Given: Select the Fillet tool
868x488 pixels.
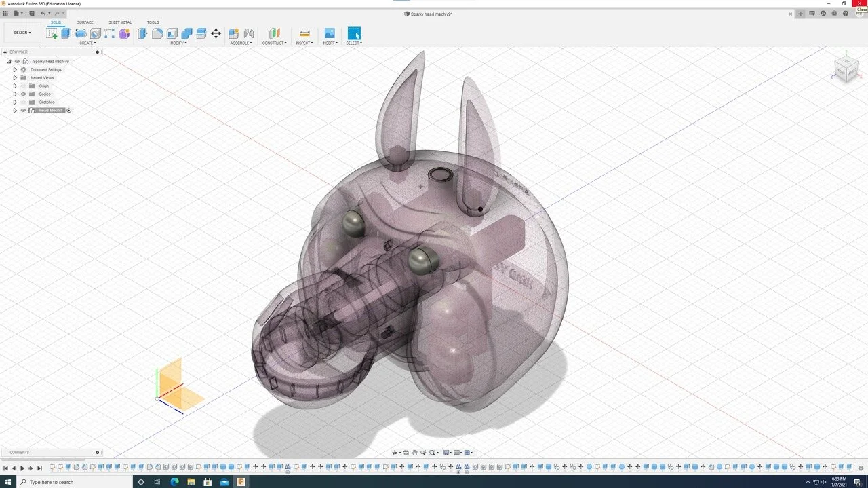Looking at the screenshot, I should [157, 33].
